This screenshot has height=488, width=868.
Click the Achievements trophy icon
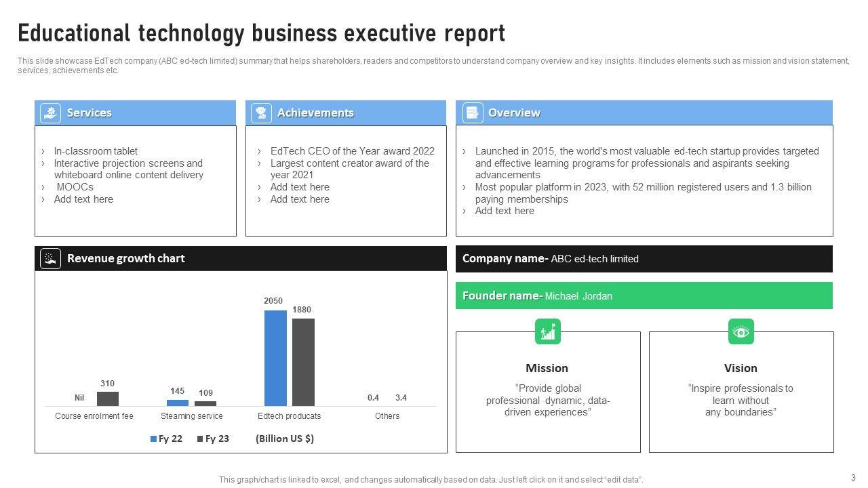coord(261,113)
